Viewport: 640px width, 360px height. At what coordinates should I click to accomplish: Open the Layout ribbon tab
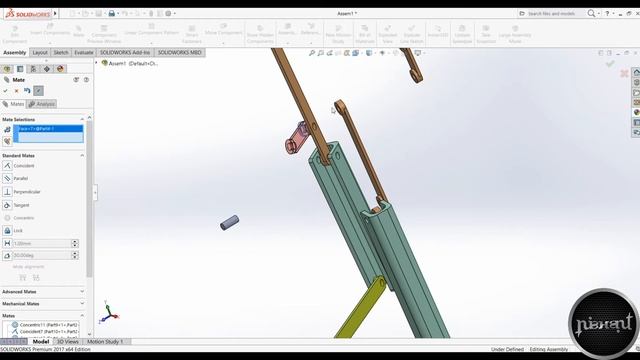(x=40, y=53)
